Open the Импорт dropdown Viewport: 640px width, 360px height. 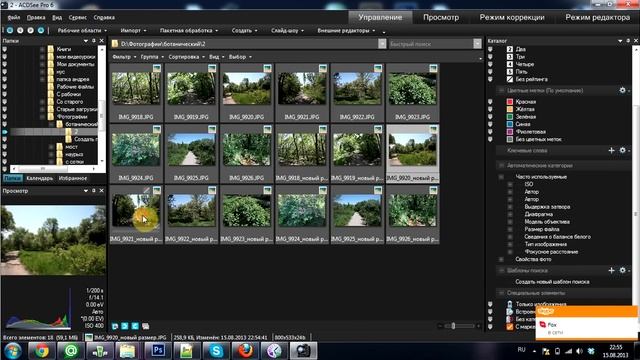point(133,30)
